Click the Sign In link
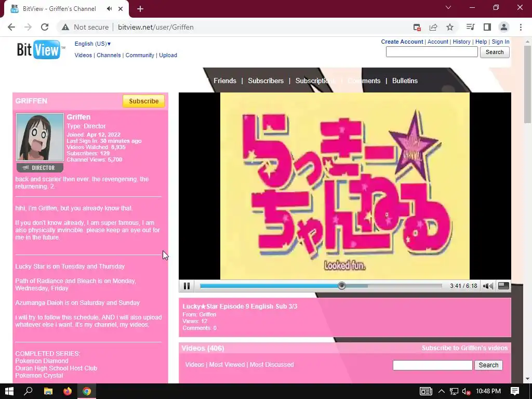Image resolution: width=532 pixels, height=399 pixels. [x=500, y=42]
